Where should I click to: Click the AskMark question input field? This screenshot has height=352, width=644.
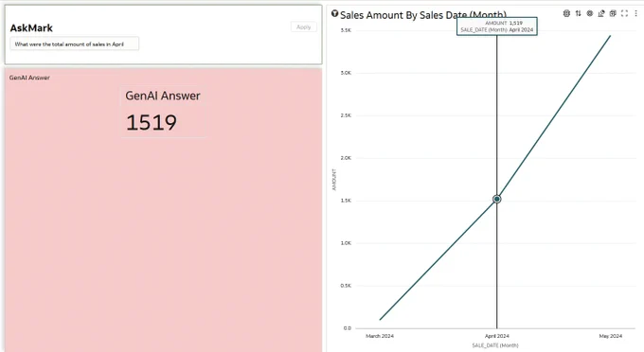point(74,44)
